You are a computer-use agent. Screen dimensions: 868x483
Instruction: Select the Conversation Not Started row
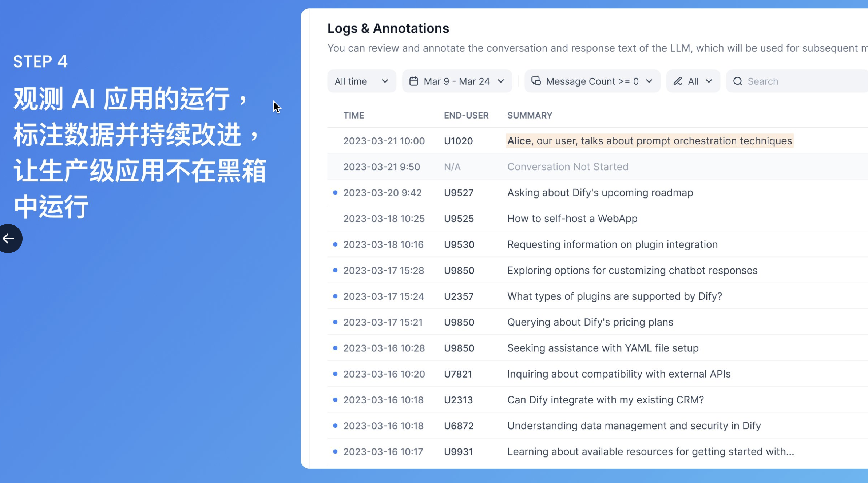click(568, 167)
